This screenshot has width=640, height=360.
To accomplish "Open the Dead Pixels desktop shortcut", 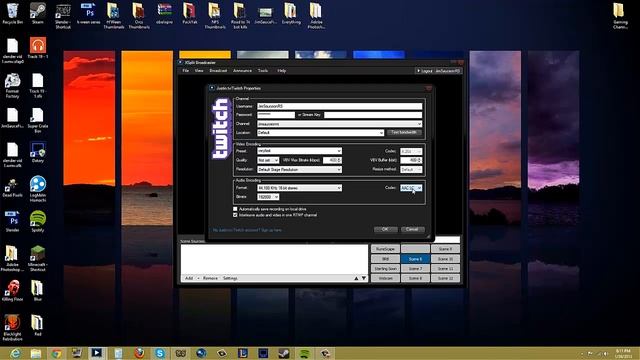I will pos(12,187).
